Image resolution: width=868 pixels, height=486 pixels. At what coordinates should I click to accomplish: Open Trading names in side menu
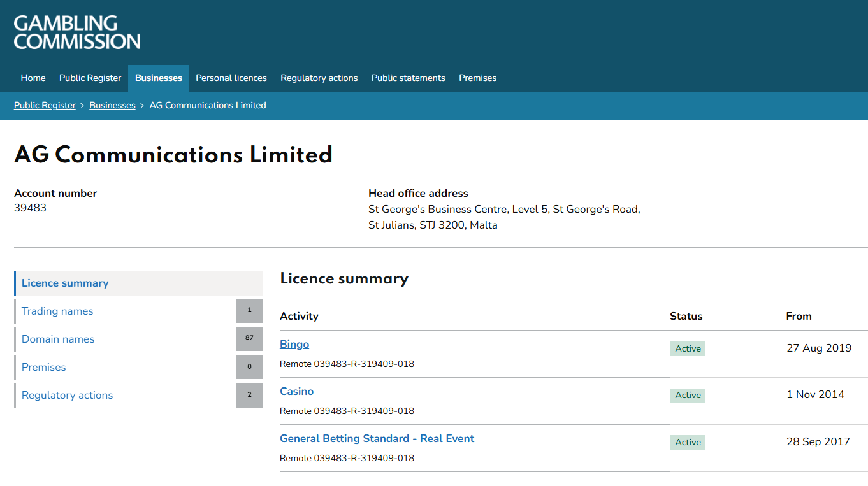tap(57, 311)
